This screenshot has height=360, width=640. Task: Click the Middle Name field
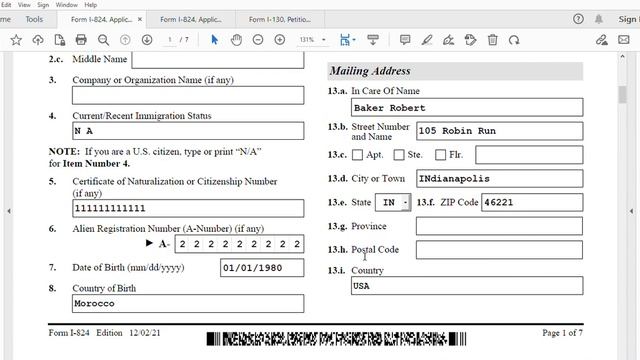218,60
